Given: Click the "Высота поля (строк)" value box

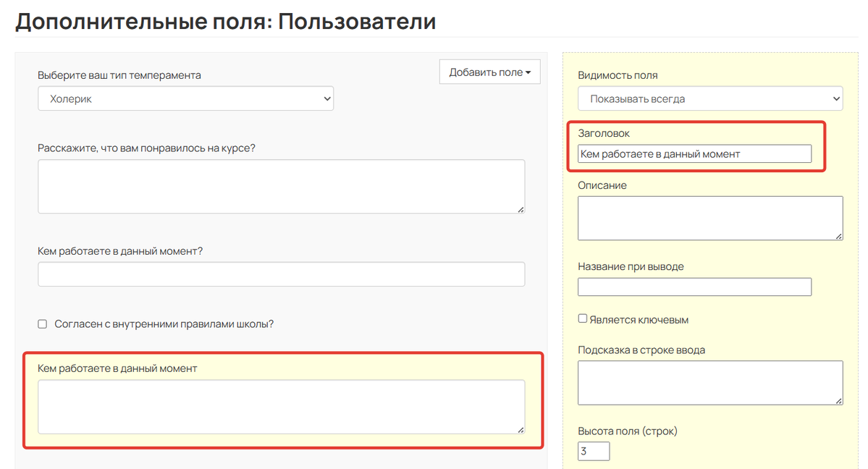Looking at the screenshot, I should [593, 450].
